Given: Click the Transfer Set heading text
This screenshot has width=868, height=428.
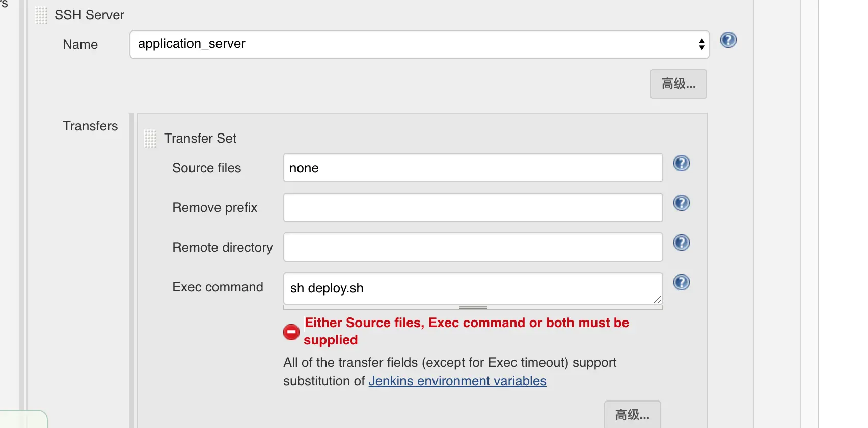Looking at the screenshot, I should click(200, 139).
